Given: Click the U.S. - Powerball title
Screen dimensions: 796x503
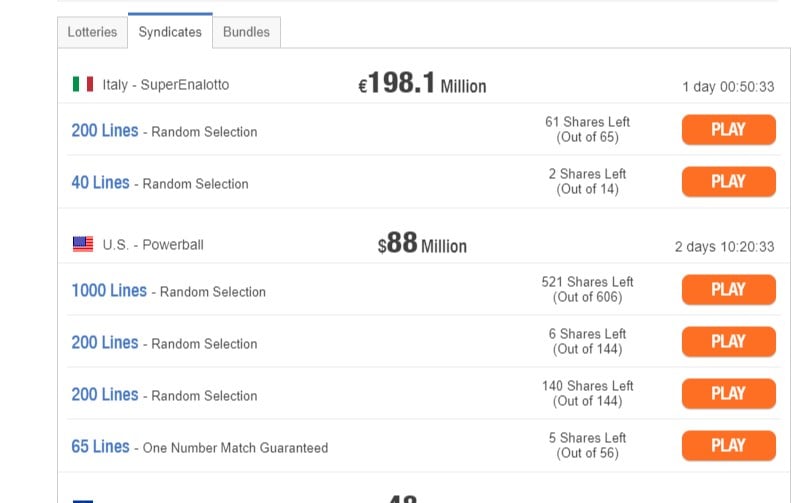Looking at the screenshot, I should coord(153,245).
